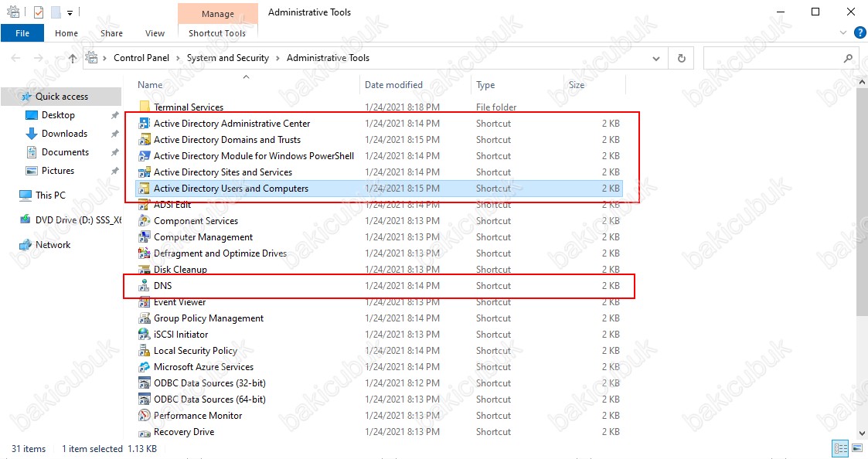Select Network in the navigation pane

[x=53, y=245]
